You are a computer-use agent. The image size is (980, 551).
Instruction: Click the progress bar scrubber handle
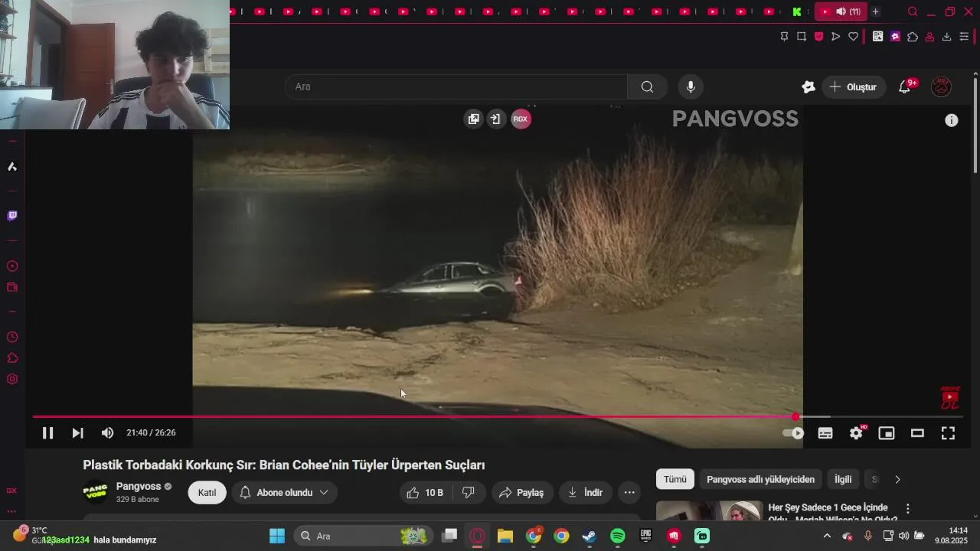coord(795,417)
